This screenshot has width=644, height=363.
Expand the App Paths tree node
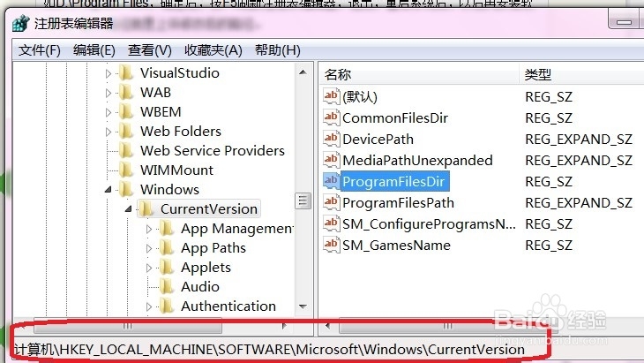pyautogui.click(x=149, y=248)
